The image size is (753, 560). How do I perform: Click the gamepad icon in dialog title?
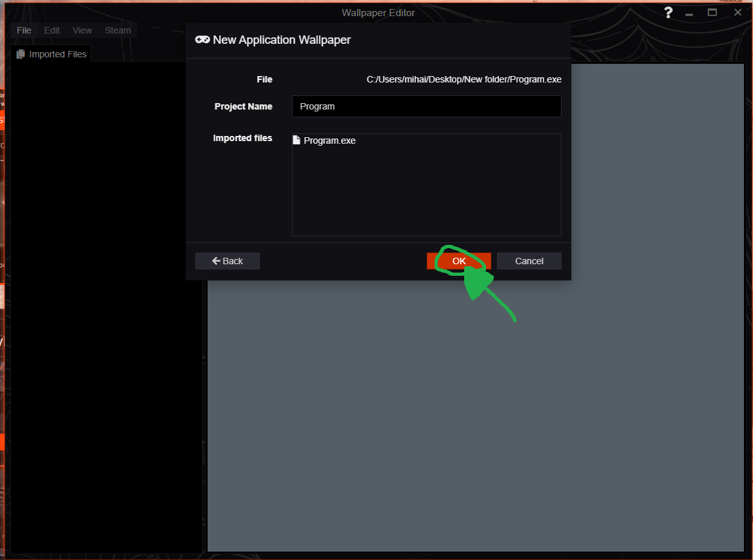(x=202, y=40)
